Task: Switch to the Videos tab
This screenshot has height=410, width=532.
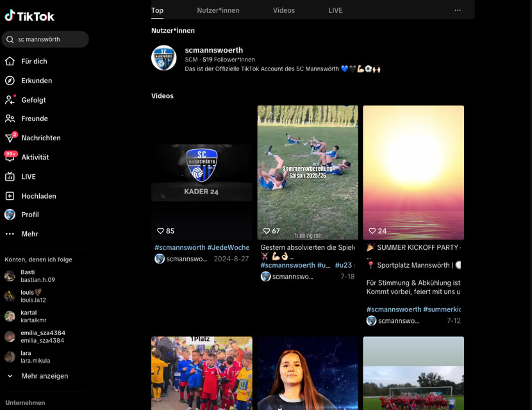Action: (x=284, y=10)
